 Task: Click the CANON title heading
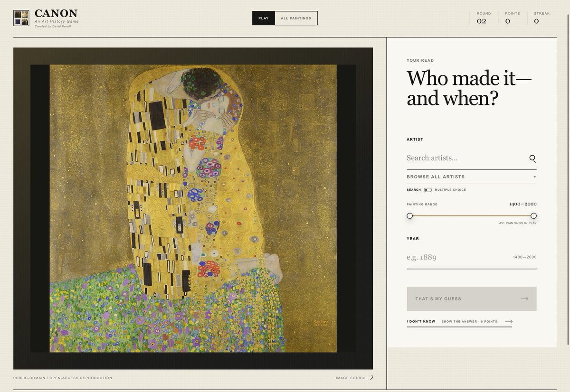pyautogui.click(x=56, y=14)
